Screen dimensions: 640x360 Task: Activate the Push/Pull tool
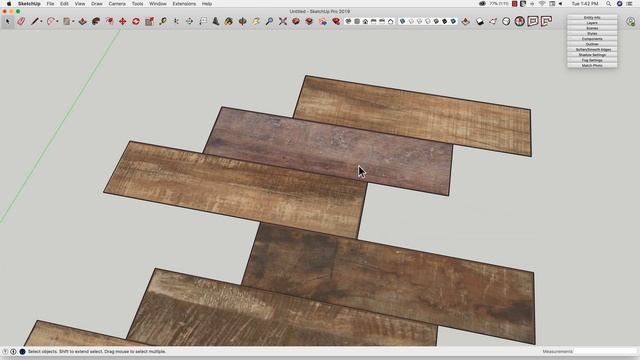pos(82,21)
